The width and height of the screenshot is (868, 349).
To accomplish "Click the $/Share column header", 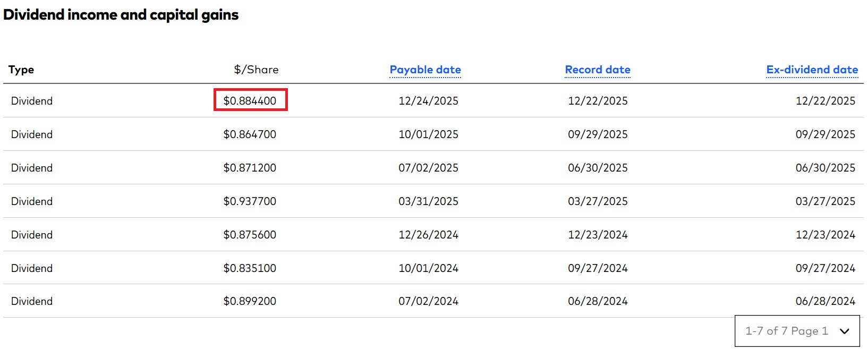I will [256, 70].
